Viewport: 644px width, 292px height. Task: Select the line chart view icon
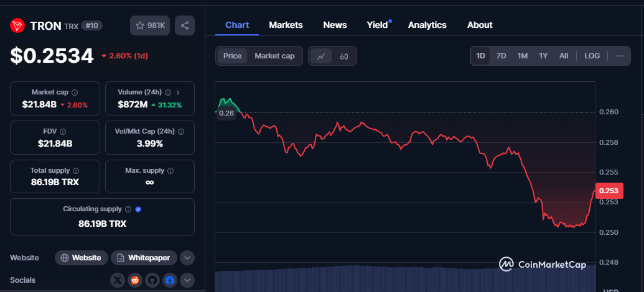point(321,56)
